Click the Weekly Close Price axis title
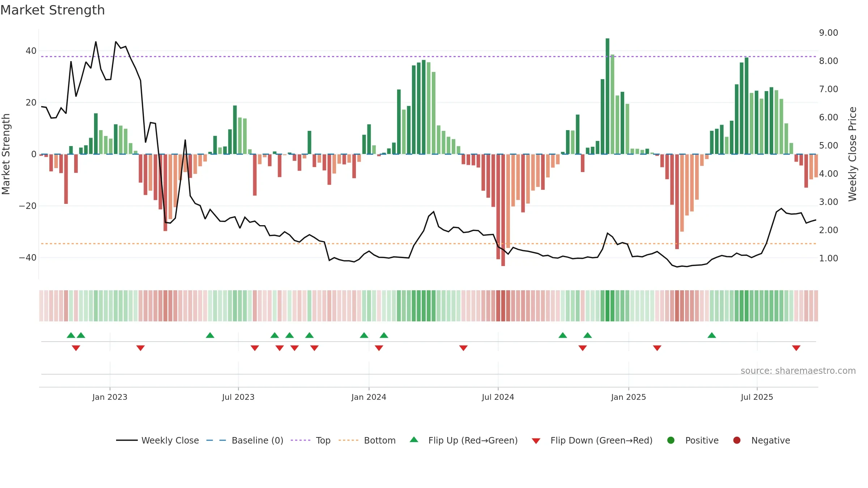This screenshot has width=868, height=488. click(x=853, y=154)
